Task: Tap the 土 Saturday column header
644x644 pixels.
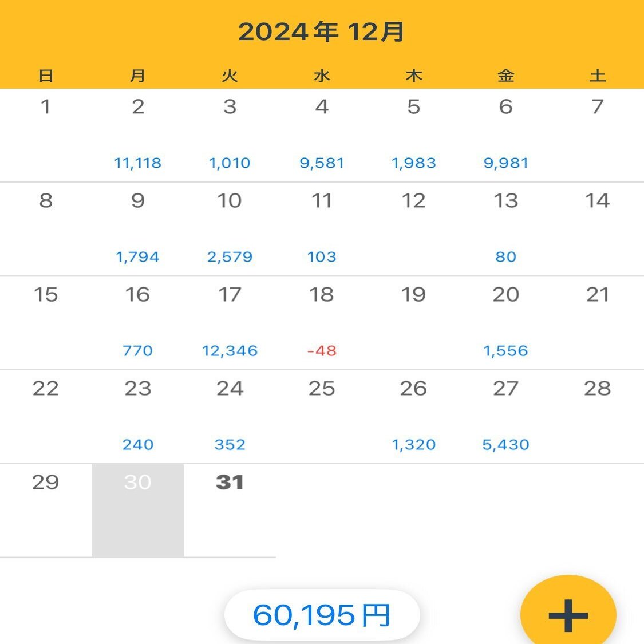Action: pyautogui.click(x=598, y=76)
